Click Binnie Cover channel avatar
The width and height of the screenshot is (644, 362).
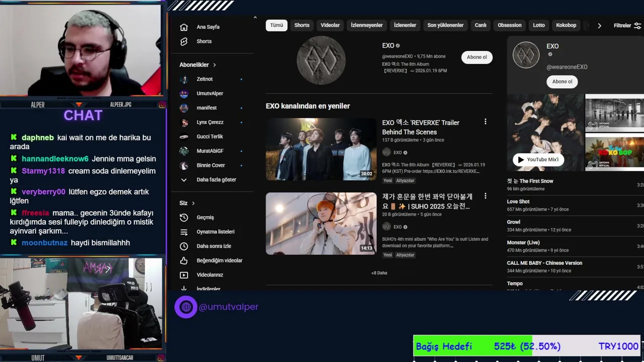pyautogui.click(x=184, y=165)
